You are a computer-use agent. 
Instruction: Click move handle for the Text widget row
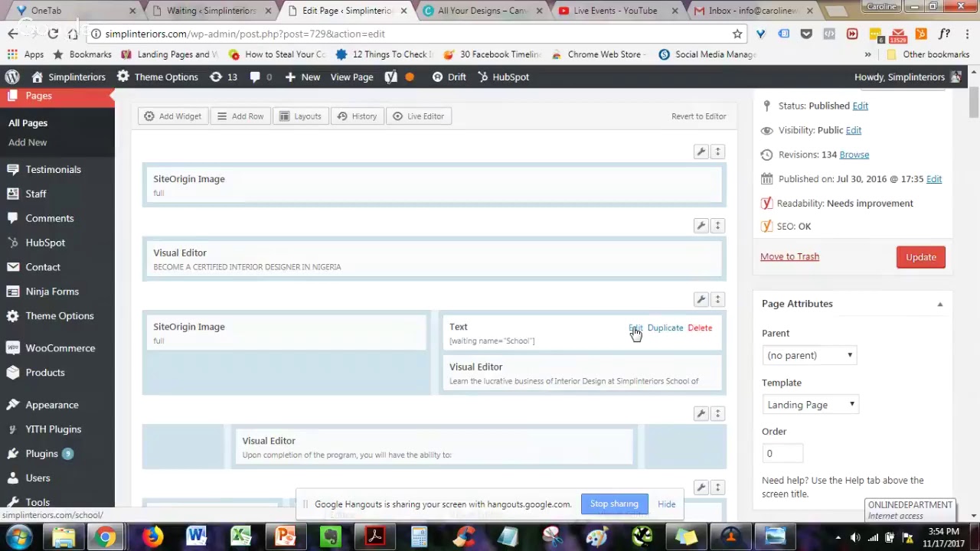(717, 299)
